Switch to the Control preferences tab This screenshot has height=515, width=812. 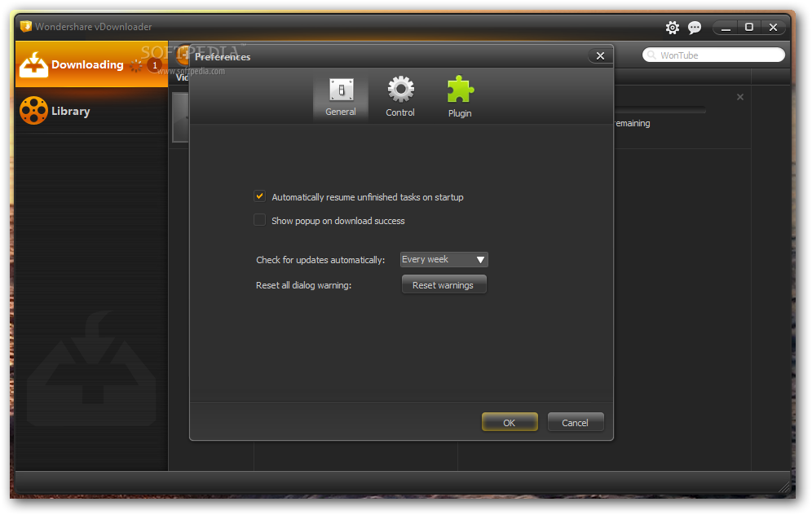pos(400,97)
